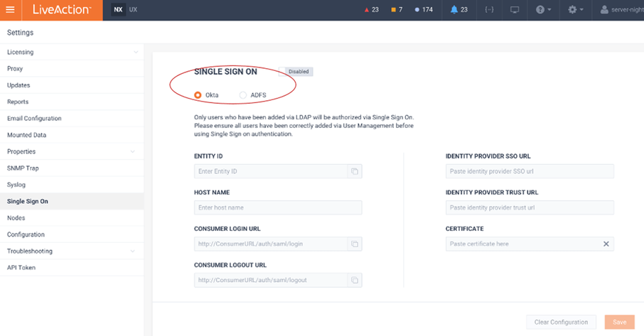Focus the Consumer Logout URL field
The height and width of the screenshot is (336, 644).
coord(271,280)
